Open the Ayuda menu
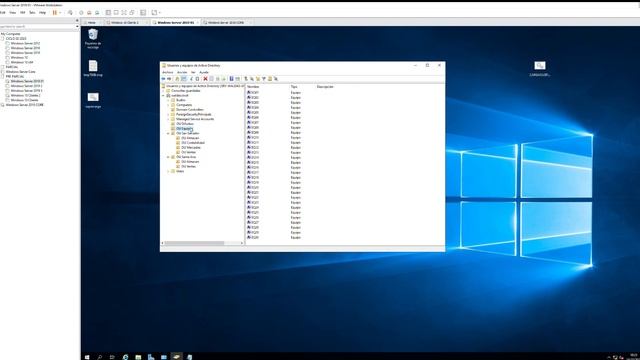The width and height of the screenshot is (640, 360). [204, 72]
